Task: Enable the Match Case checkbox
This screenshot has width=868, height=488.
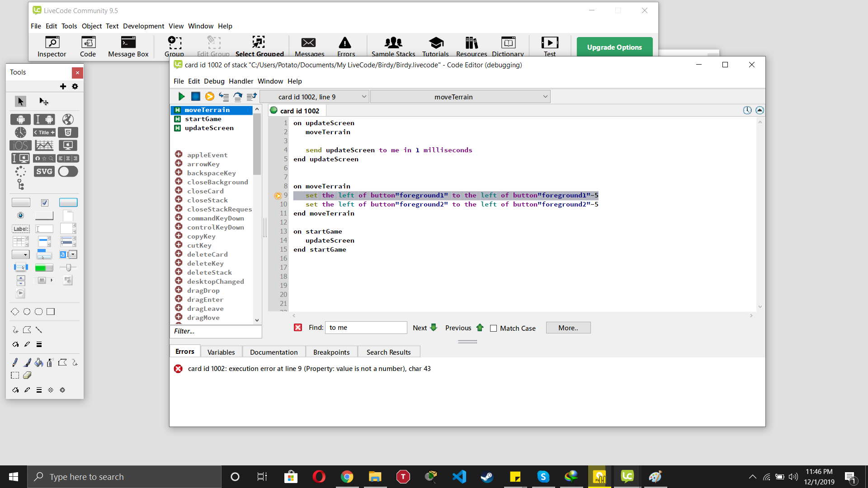Action: [494, 328]
